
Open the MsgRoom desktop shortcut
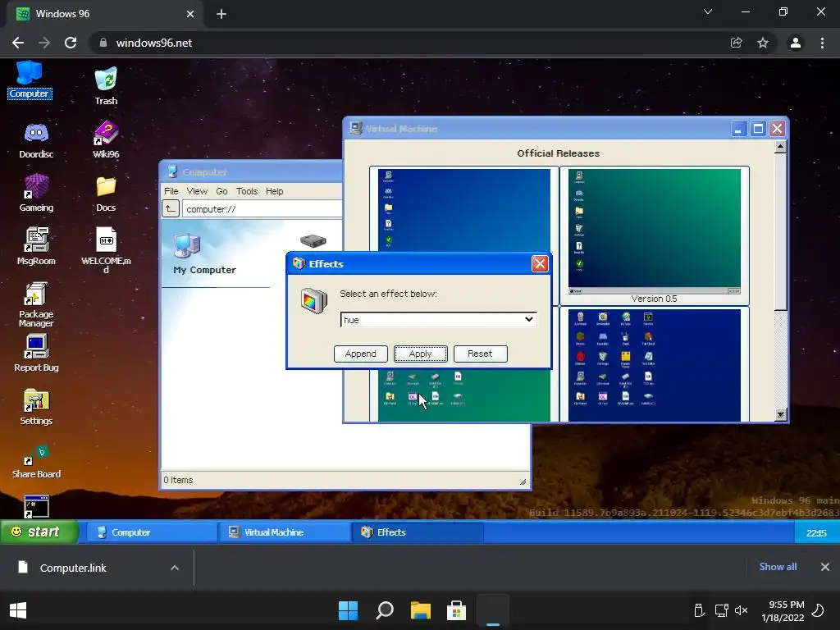36,246
